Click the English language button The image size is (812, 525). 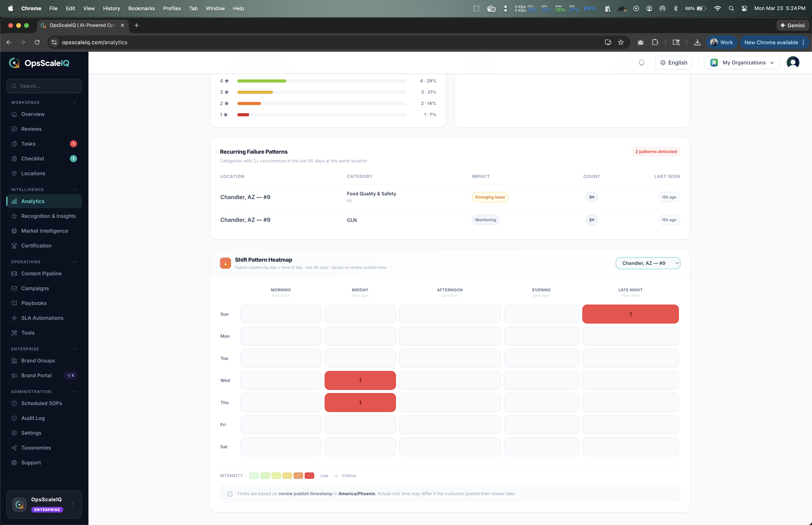[x=673, y=63]
